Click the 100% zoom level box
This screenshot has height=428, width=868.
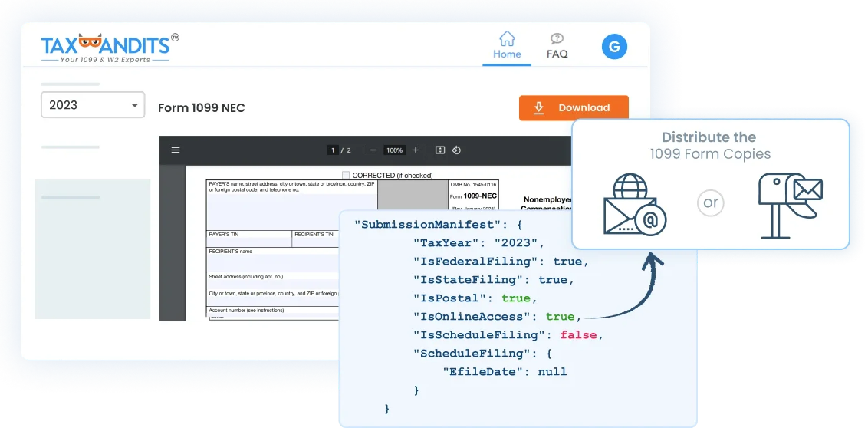pyautogui.click(x=394, y=150)
